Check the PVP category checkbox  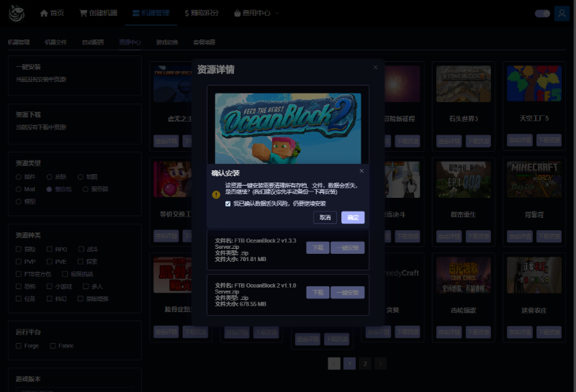pyautogui.click(x=19, y=262)
